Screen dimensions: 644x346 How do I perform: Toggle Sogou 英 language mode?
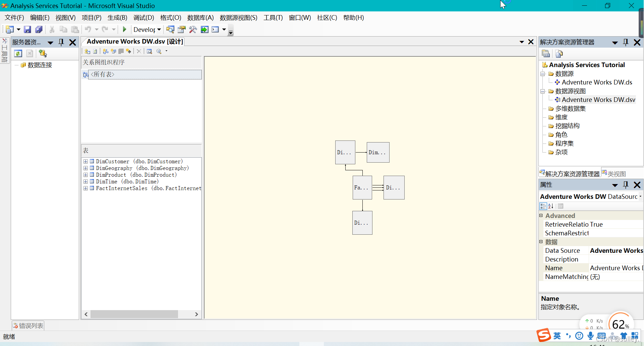pyautogui.click(x=557, y=336)
